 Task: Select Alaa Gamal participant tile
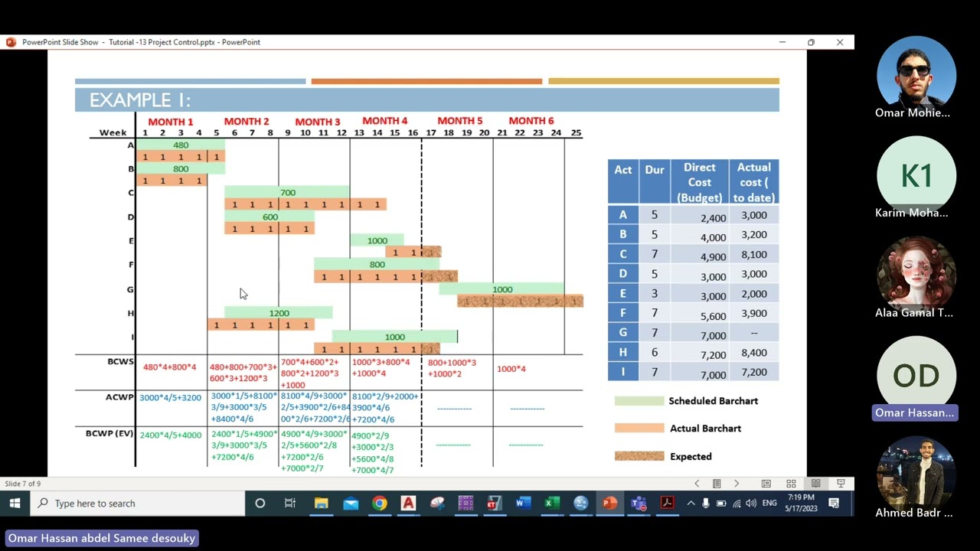pos(916,276)
